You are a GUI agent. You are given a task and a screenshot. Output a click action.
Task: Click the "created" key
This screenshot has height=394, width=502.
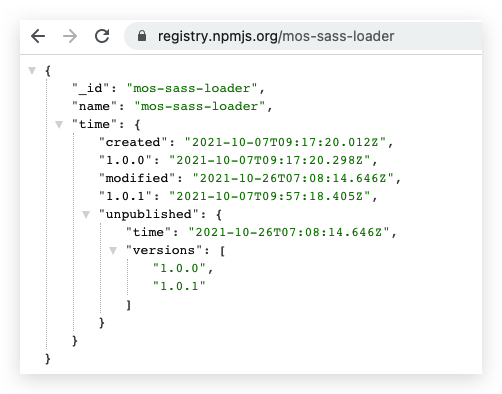point(133,142)
